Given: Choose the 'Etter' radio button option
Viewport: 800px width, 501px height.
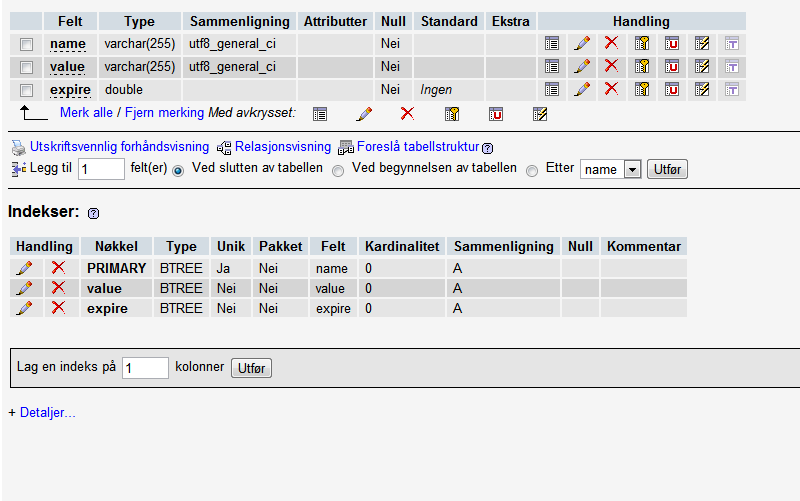Looking at the screenshot, I should 532,170.
